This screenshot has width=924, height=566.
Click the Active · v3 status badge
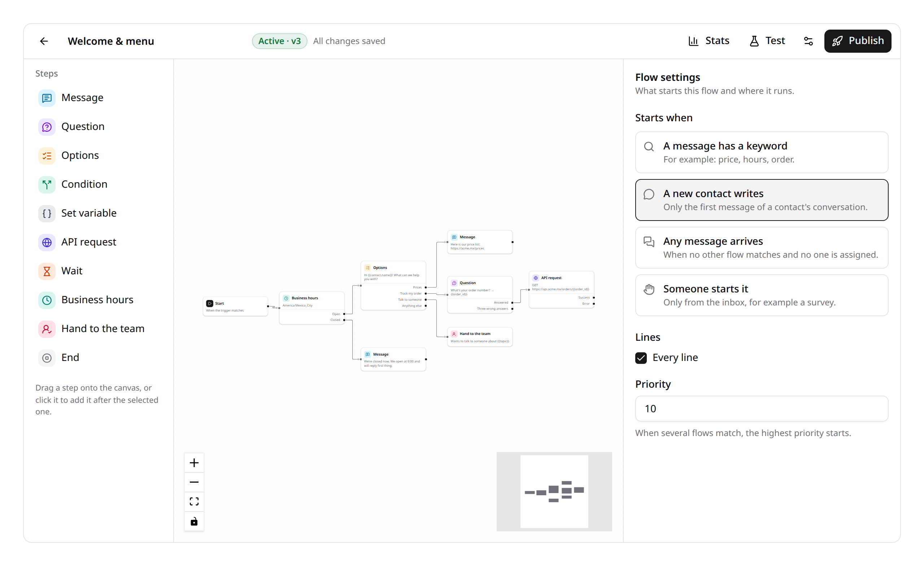click(279, 41)
